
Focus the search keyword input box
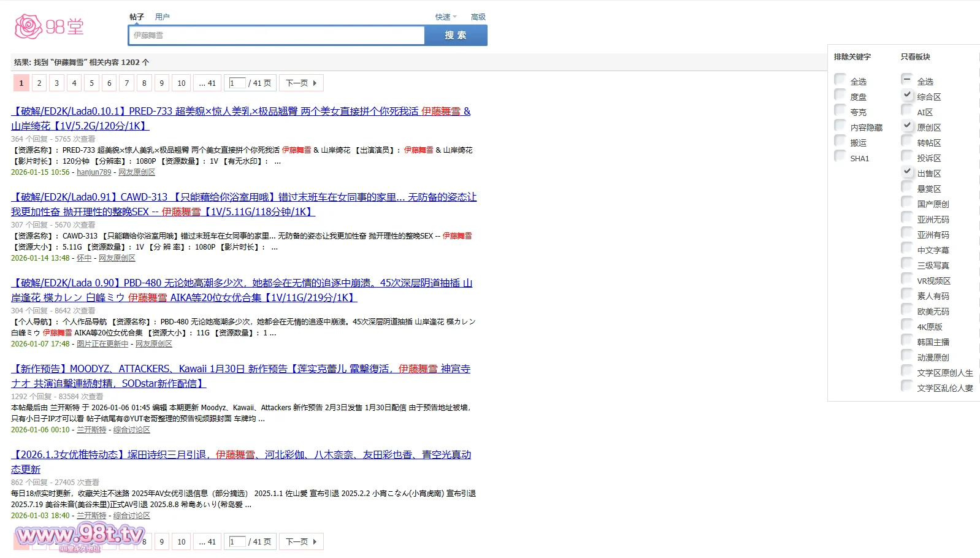(277, 36)
